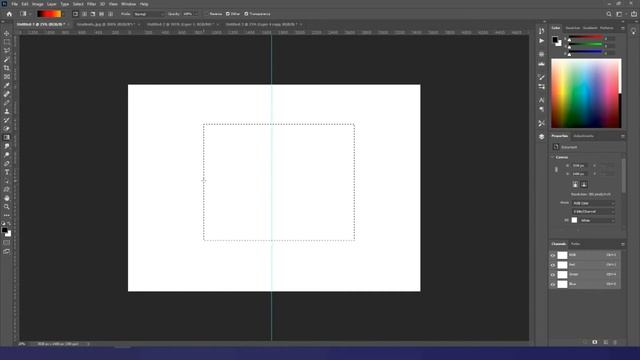Viewport: 640px width, 360px height.
Task: Open the RGB Color mode dropdown
Action: [x=593, y=203]
